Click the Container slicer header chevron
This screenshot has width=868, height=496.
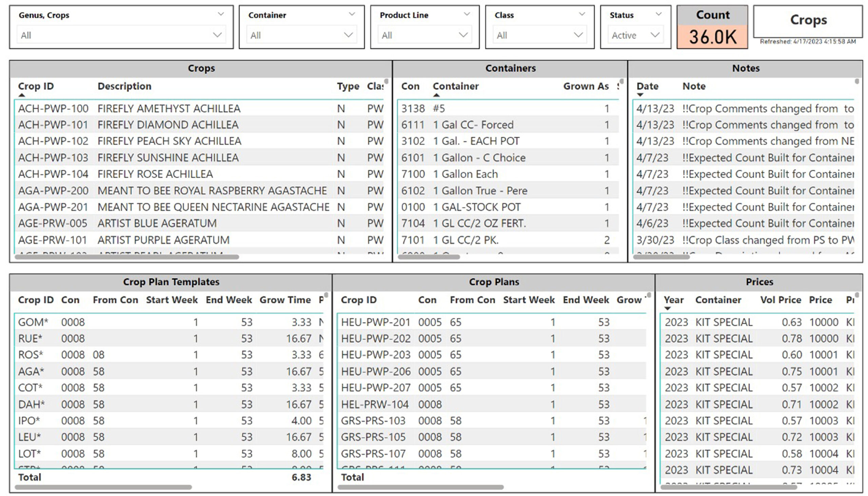(352, 14)
